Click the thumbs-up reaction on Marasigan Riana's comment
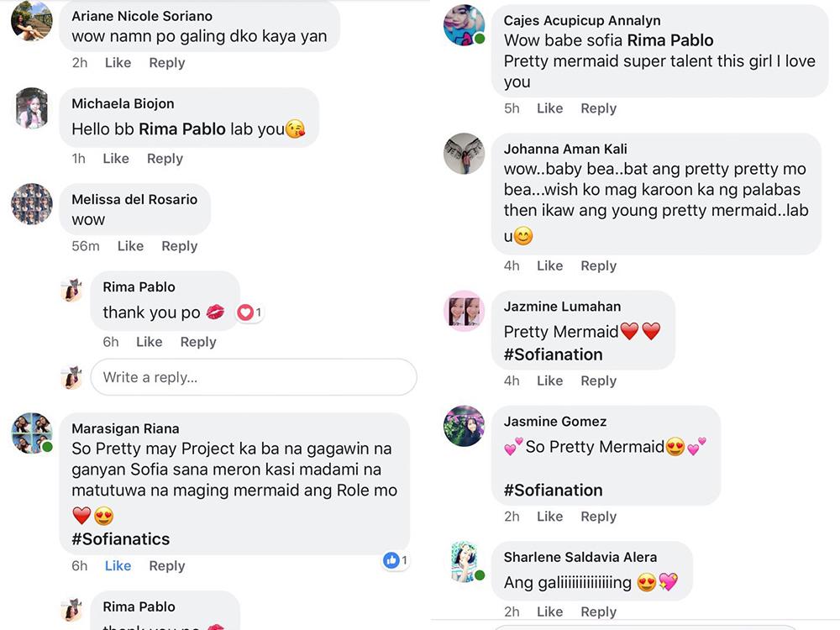Image resolution: width=840 pixels, height=630 pixels. 391,560
